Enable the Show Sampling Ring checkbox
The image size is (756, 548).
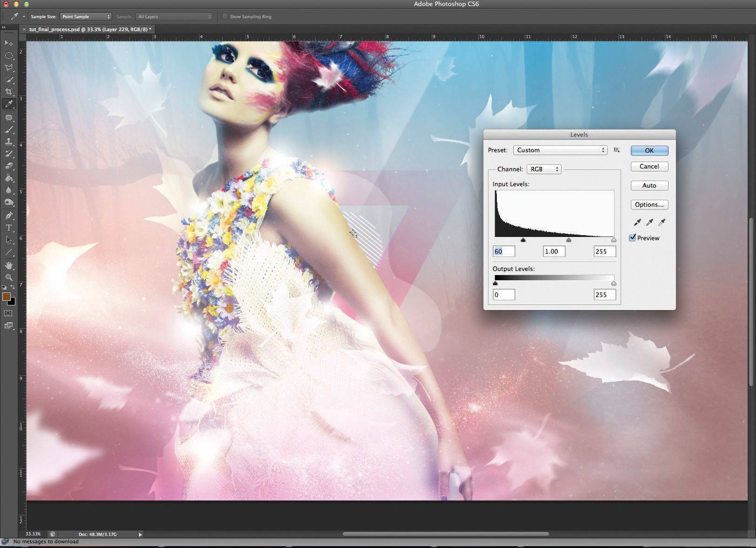point(225,16)
